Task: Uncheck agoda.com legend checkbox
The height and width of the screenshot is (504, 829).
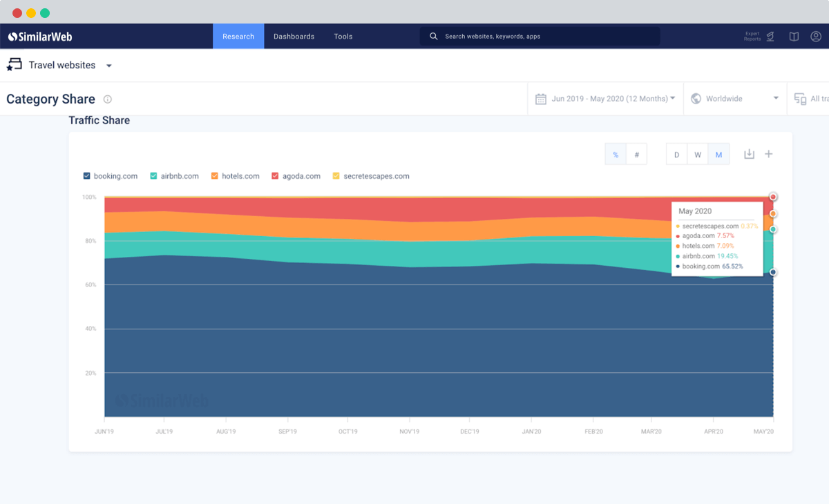Action: pyautogui.click(x=275, y=176)
